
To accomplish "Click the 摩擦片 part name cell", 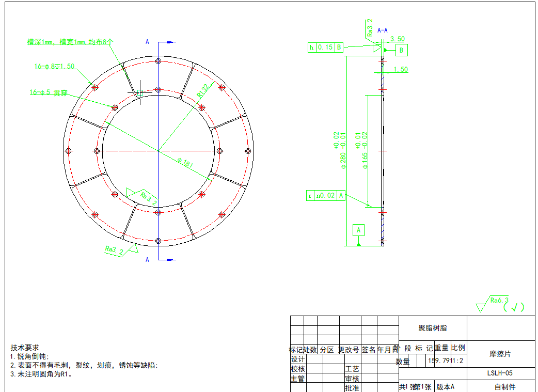I will coord(500,354).
